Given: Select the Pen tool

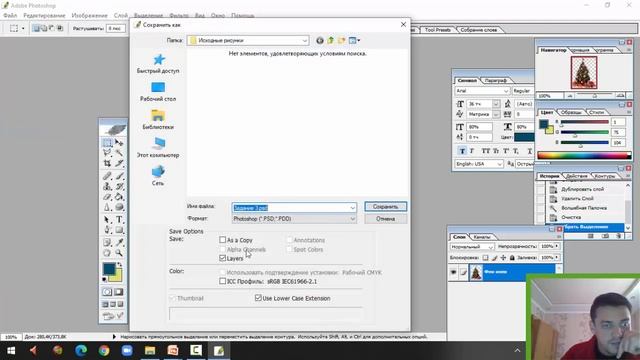Looking at the screenshot, I should pyautogui.click(x=107, y=230).
